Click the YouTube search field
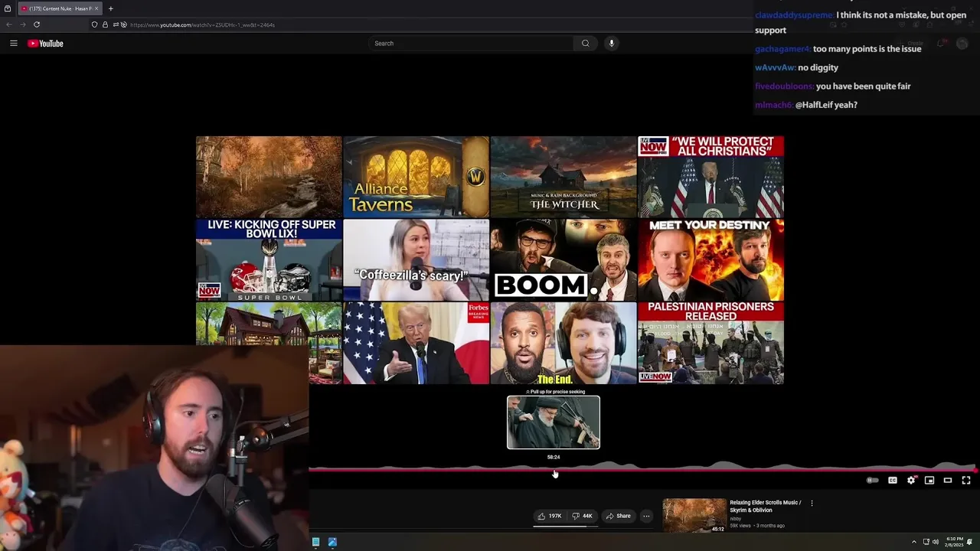 coord(472,44)
